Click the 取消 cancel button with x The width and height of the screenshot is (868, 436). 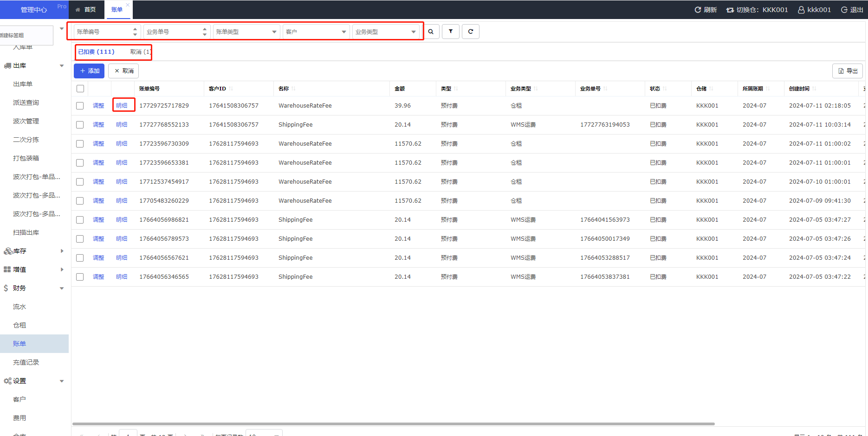point(123,71)
